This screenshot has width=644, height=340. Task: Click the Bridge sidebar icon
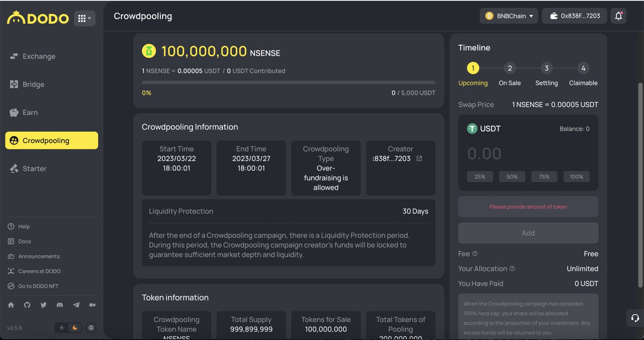14,84
